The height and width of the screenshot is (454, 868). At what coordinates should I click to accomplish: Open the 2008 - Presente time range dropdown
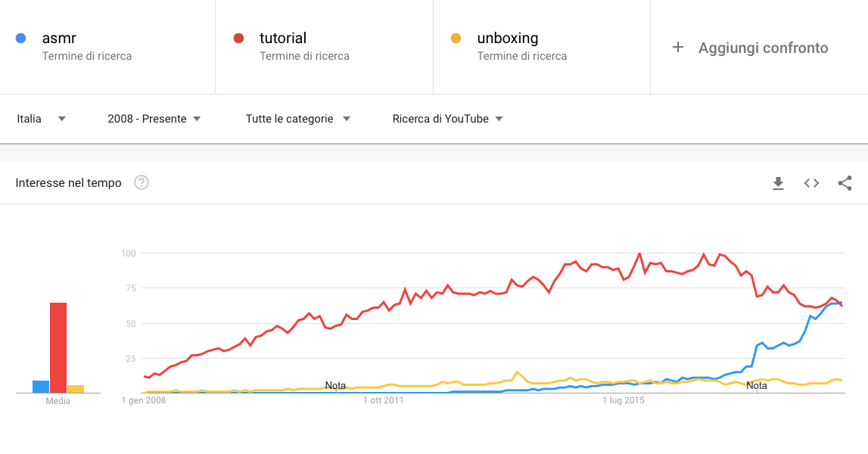154,119
